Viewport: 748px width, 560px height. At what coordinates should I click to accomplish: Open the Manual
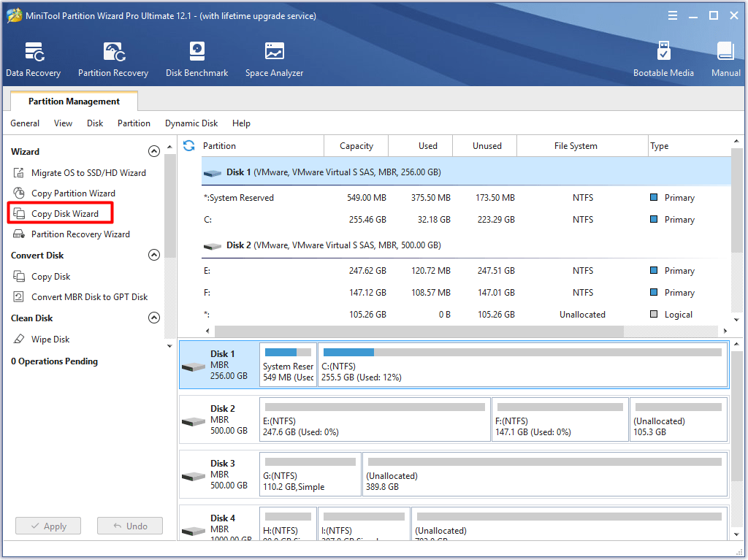coord(725,58)
